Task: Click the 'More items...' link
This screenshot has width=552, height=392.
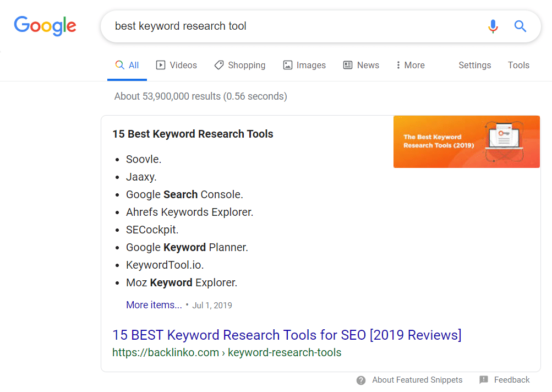Action: [x=154, y=305]
